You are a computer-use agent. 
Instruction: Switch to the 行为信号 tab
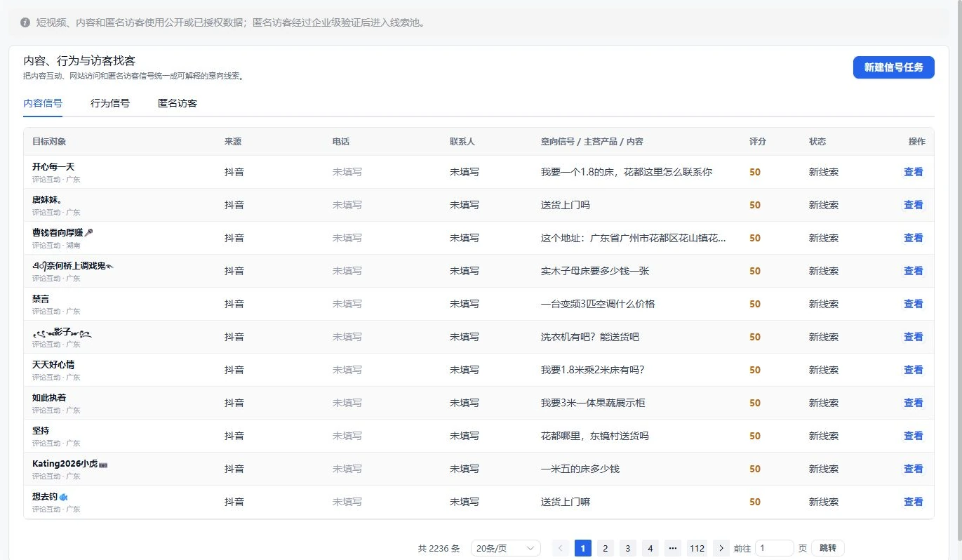(x=110, y=103)
